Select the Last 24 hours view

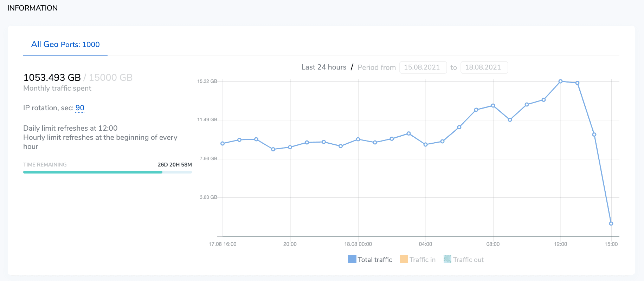click(323, 67)
